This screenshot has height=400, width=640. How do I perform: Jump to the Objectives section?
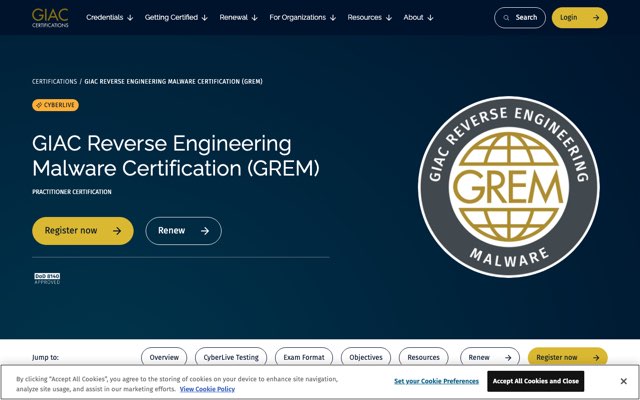coord(366,358)
